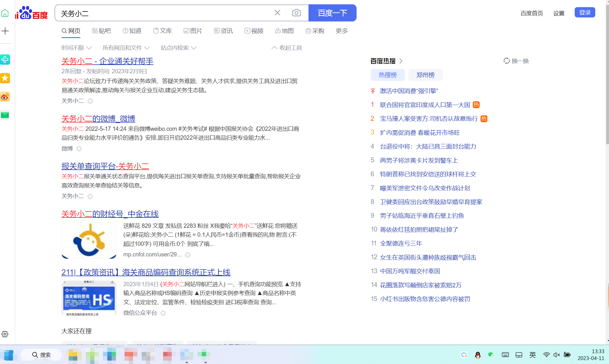Clear the search box with the X icon

coord(277,13)
